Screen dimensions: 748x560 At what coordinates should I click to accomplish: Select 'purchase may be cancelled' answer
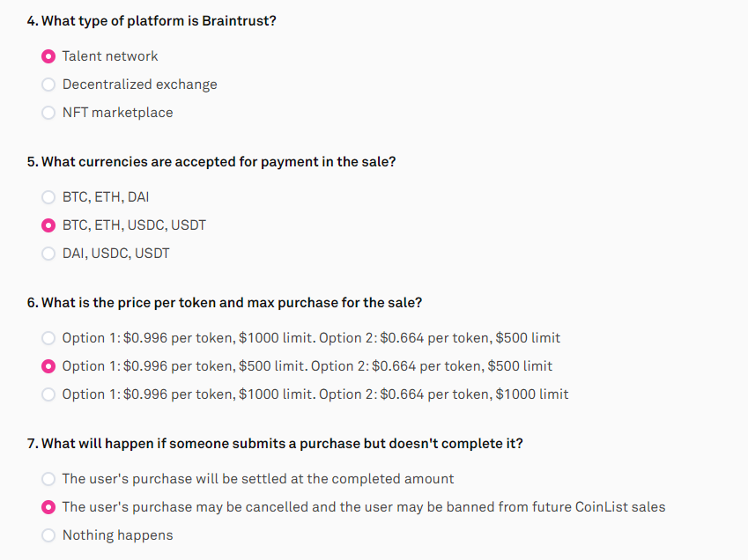[48, 507]
